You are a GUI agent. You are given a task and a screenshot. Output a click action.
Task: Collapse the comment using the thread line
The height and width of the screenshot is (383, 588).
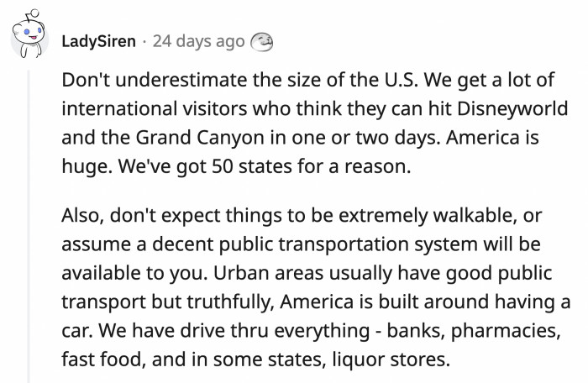click(29, 226)
